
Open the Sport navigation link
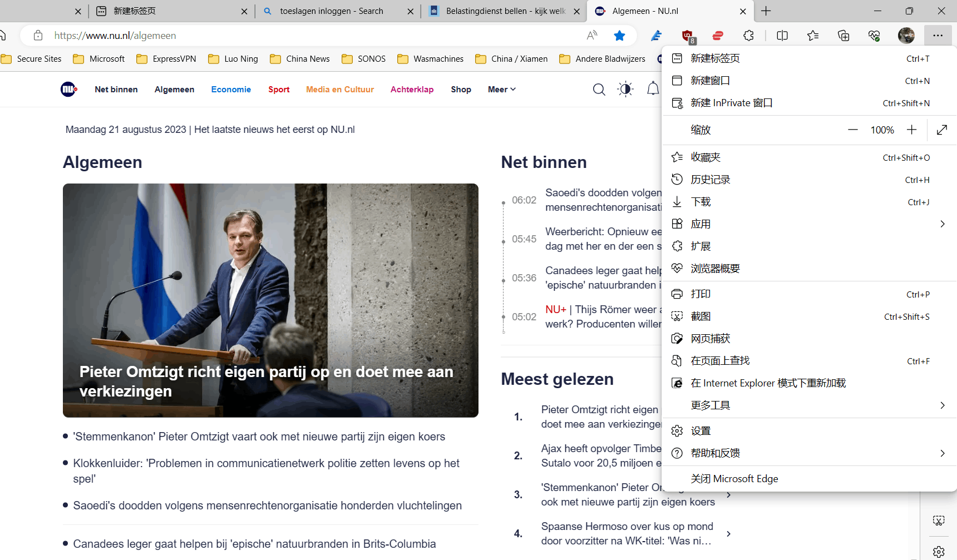pyautogui.click(x=279, y=90)
